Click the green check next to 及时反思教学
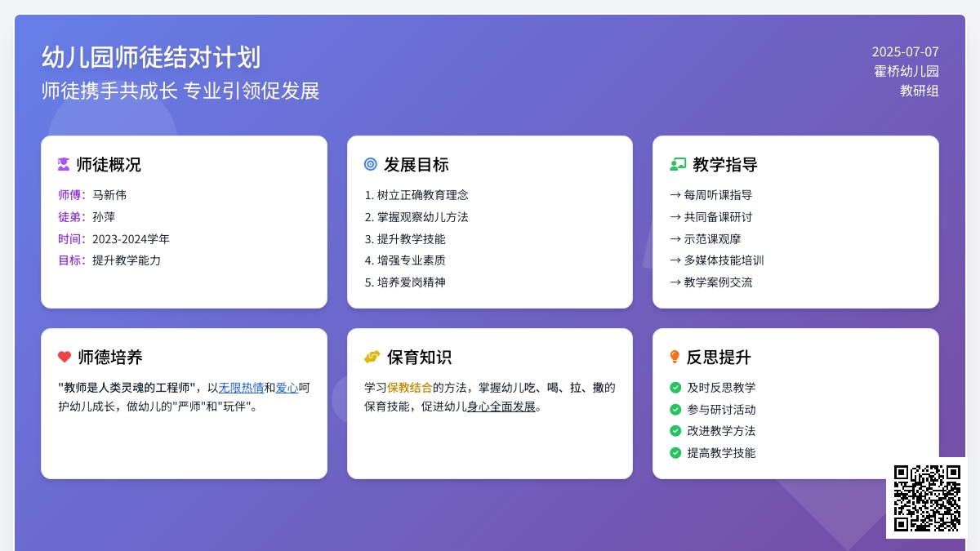Image resolution: width=980 pixels, height=551 pixels. pyautogui.click(x=675, y=388)
